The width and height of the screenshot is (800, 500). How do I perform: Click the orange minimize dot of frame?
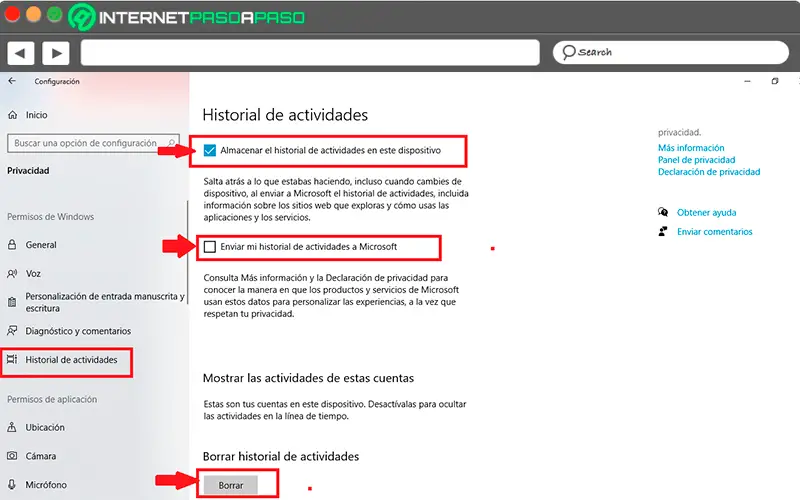[34, 14]
